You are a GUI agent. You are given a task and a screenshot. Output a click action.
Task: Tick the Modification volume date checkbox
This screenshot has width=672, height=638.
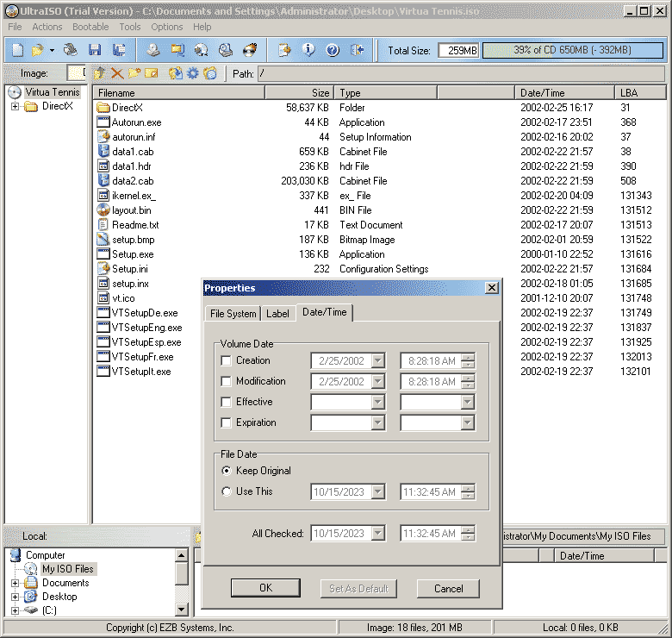click(226, 381)
